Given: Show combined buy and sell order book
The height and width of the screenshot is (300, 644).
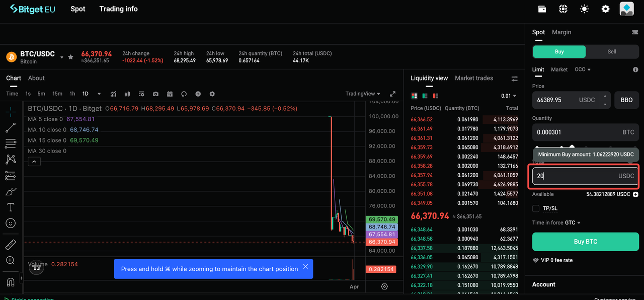Looking at the screenshot, I should (x=414, y=96).
